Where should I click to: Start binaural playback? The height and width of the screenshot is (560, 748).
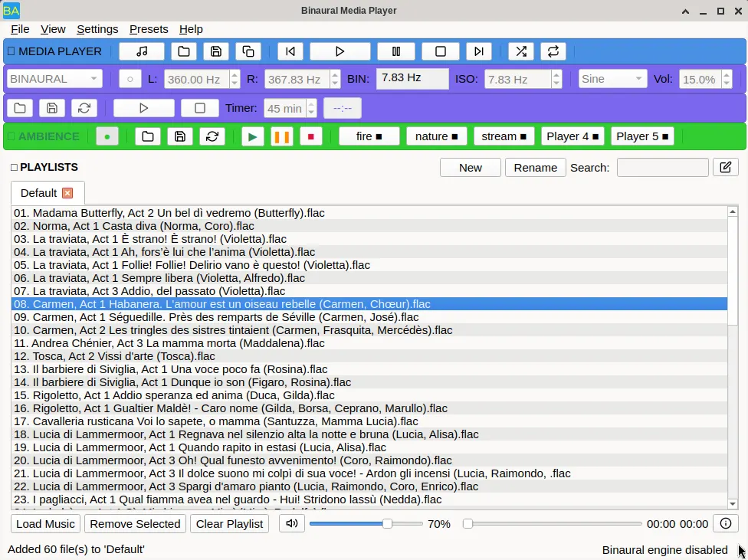pos(143,108)
